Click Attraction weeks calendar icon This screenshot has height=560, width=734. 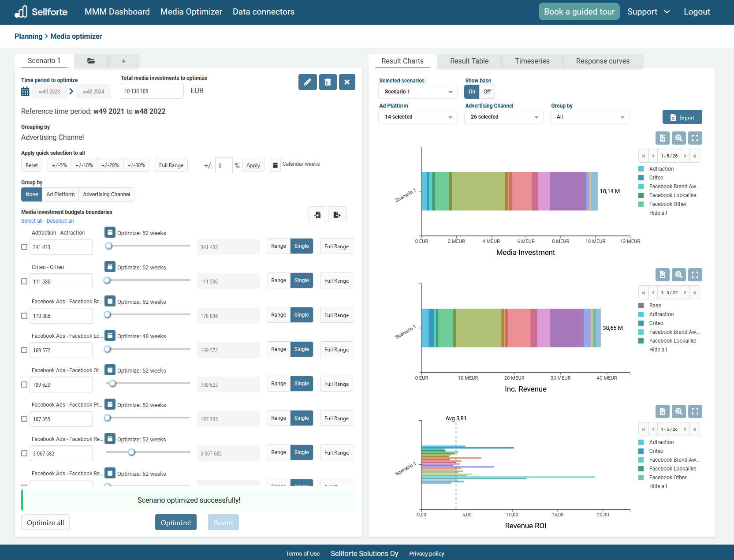tap(110, 232)
